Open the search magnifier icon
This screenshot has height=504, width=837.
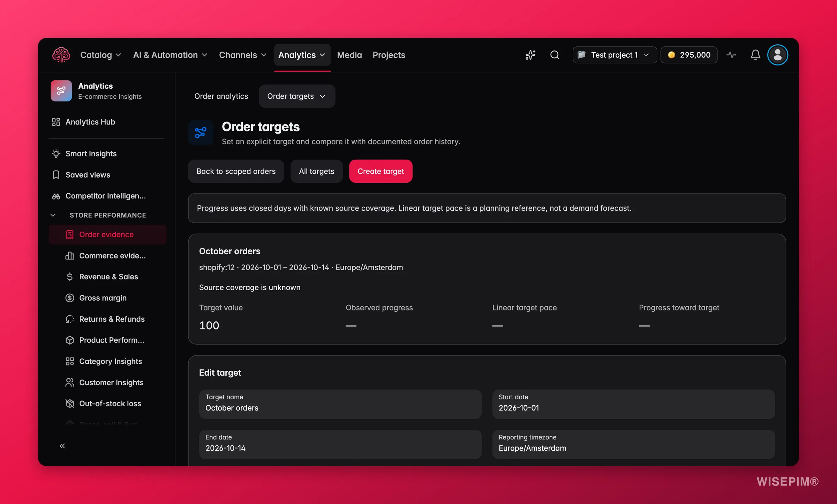tap(555, 55)
